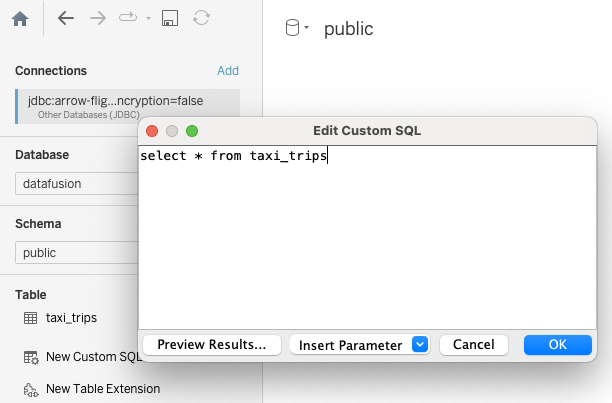Click the Home icon in the toolbar
This screenshot has height=403, width=612.
[x=19, y=18]
